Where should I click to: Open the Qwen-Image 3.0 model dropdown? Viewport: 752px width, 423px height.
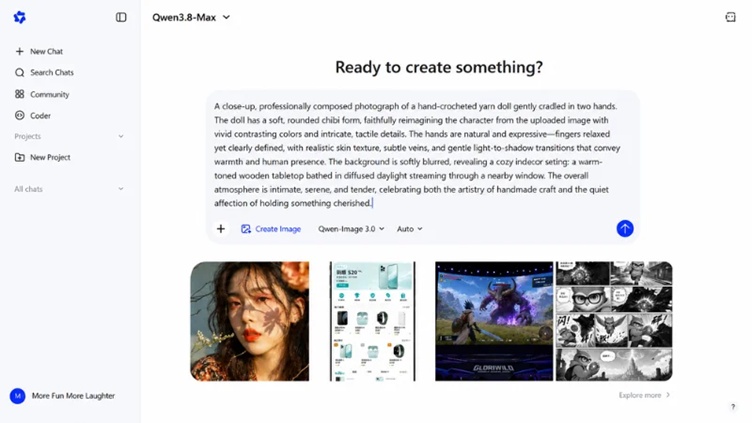[x=352, y=229]
